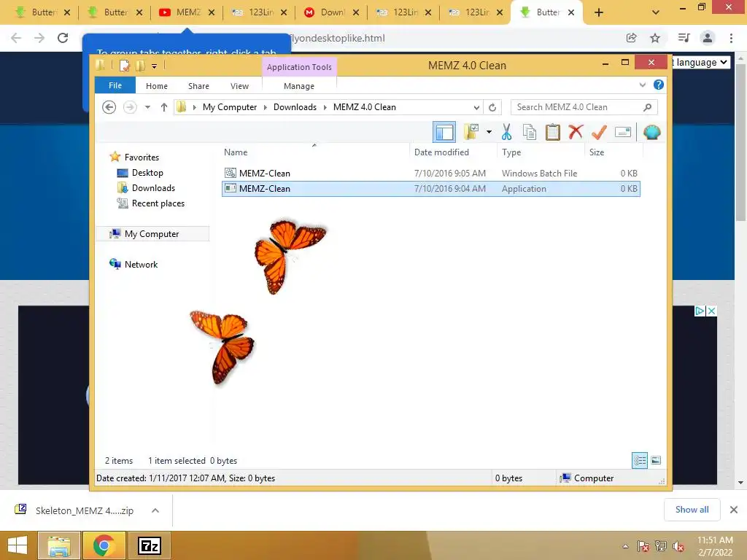Click the blue shell icon in toolbar

tap(651, 132)
